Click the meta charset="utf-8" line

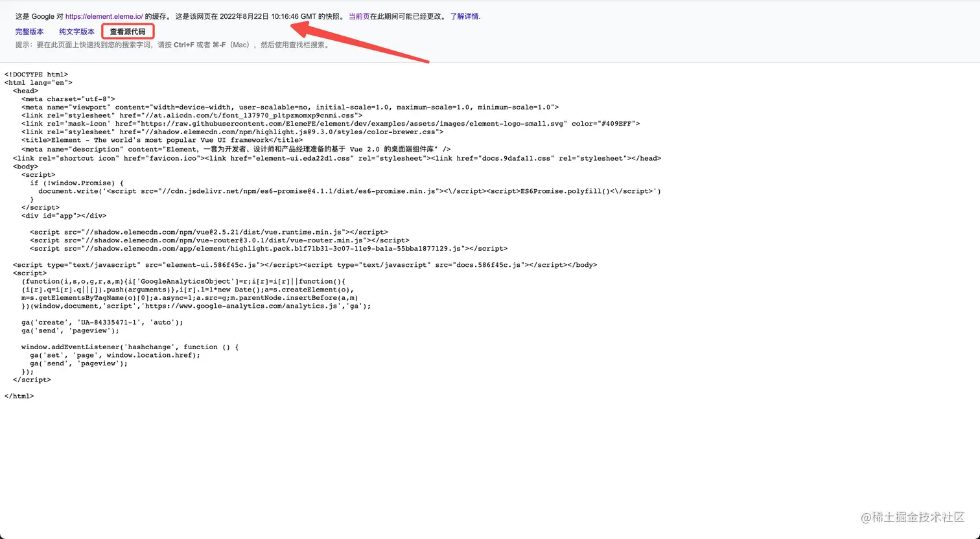pyautogui.click(x=68, y=99)
